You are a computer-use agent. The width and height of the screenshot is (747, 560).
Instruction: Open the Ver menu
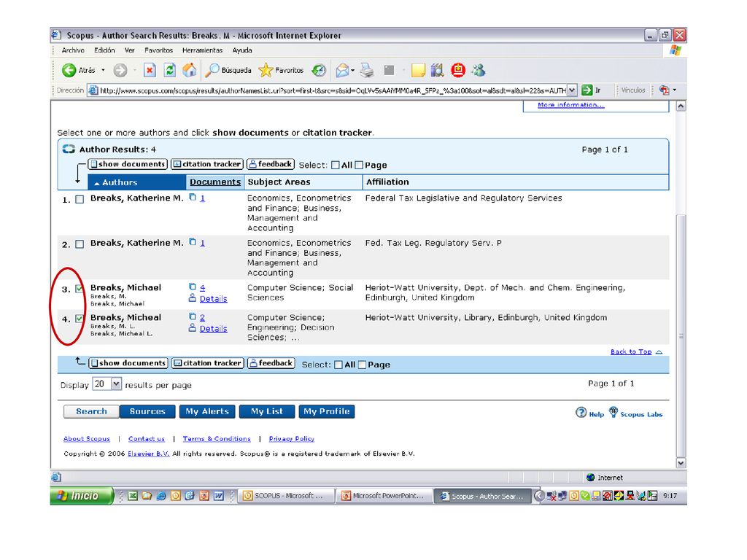pos(130,50)
